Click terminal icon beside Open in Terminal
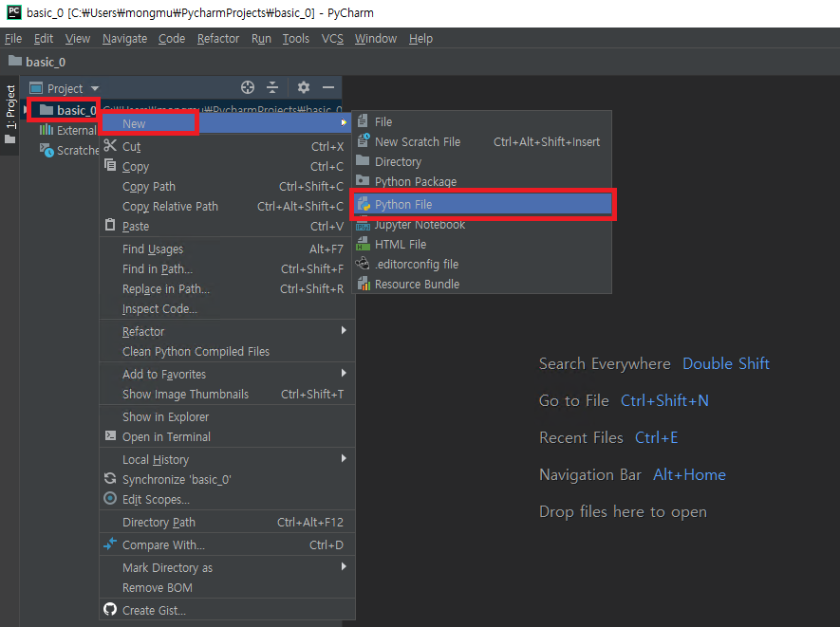840x627 pixels. (110, 435)
